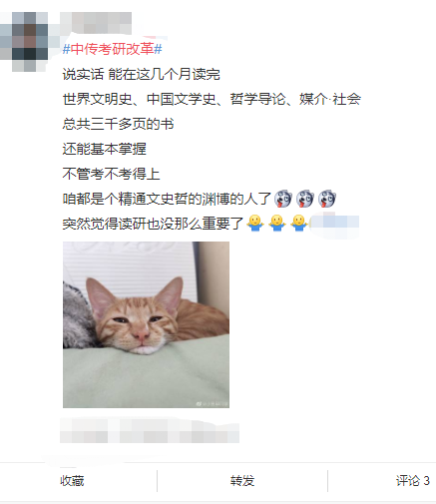Click the text line 总共三千多页的书
This screenshot has height=504, width=436.
point(118,124)
